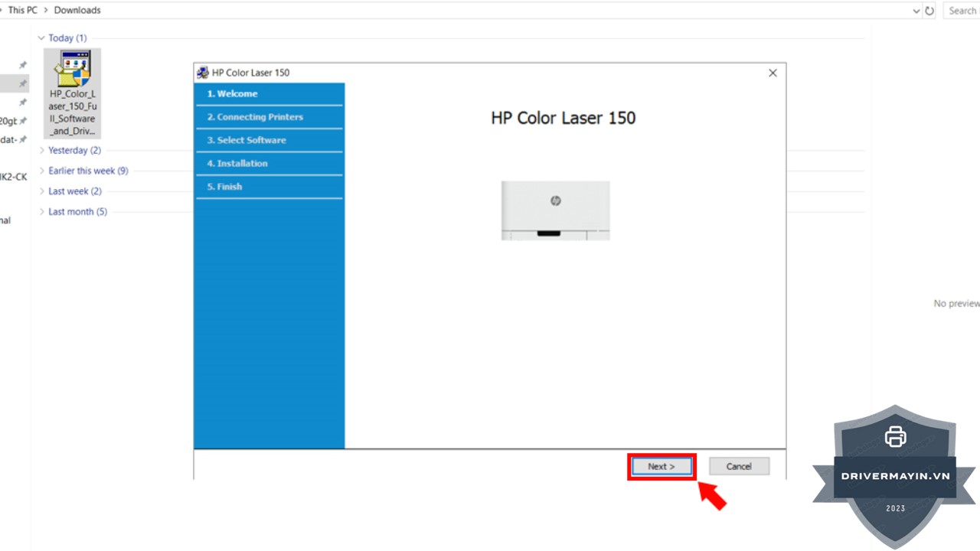Click the refresh icon beside the address bar
The image size is (980, 551).
click(929, 11)
